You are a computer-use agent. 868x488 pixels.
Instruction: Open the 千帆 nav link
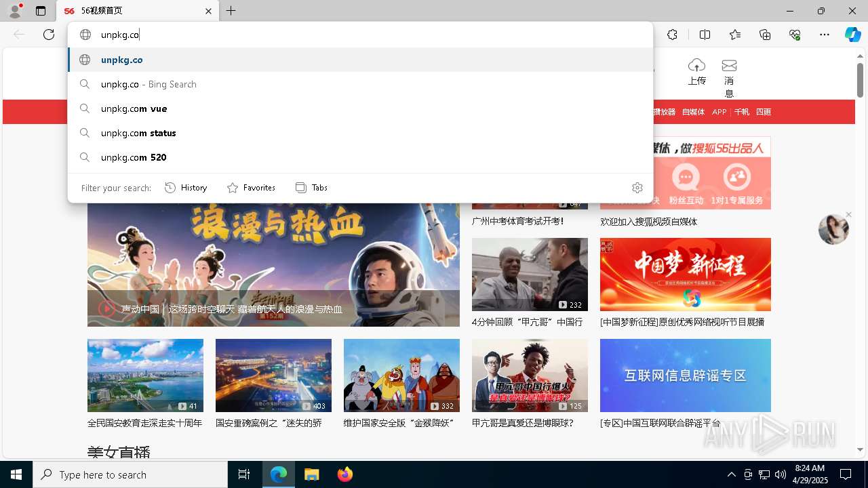point(742,112)
